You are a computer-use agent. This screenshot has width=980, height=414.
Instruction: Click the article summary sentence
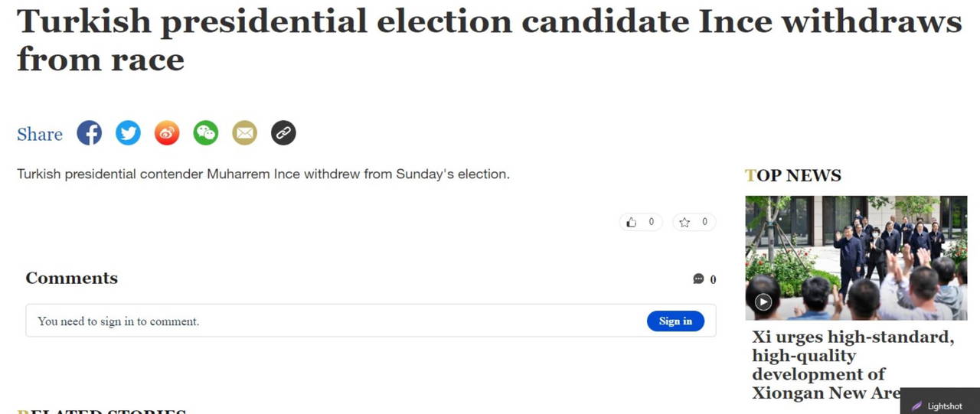click(263, 174)
